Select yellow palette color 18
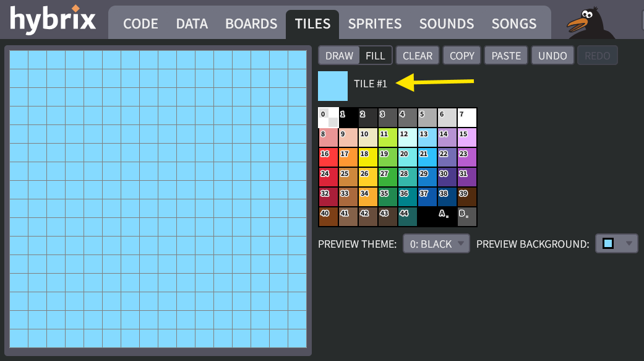 coord(367,157)
